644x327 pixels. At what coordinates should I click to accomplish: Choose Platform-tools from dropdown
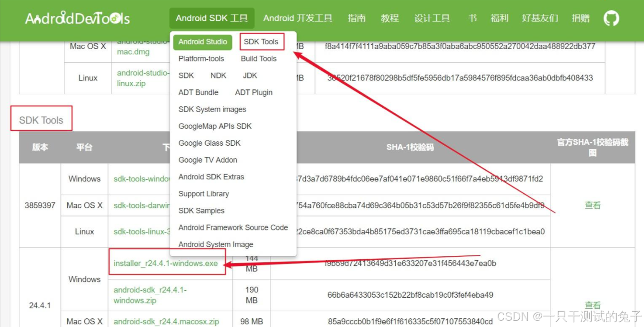click(x=201, y=59)
